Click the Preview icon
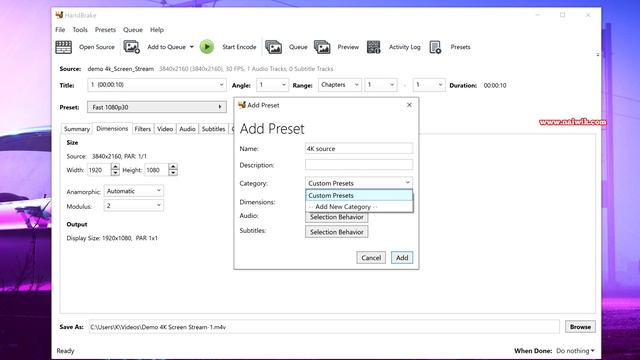The height and width of the screenshot is (360, 640). point(322,47)
